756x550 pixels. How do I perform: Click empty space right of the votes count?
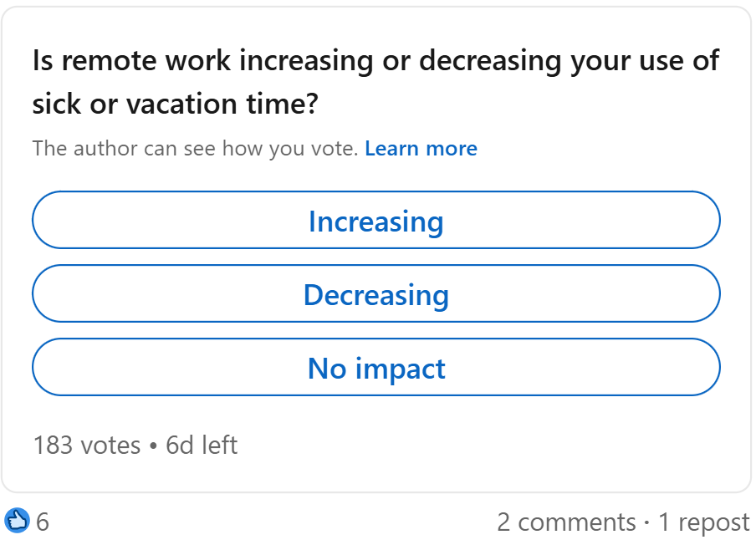485,445
